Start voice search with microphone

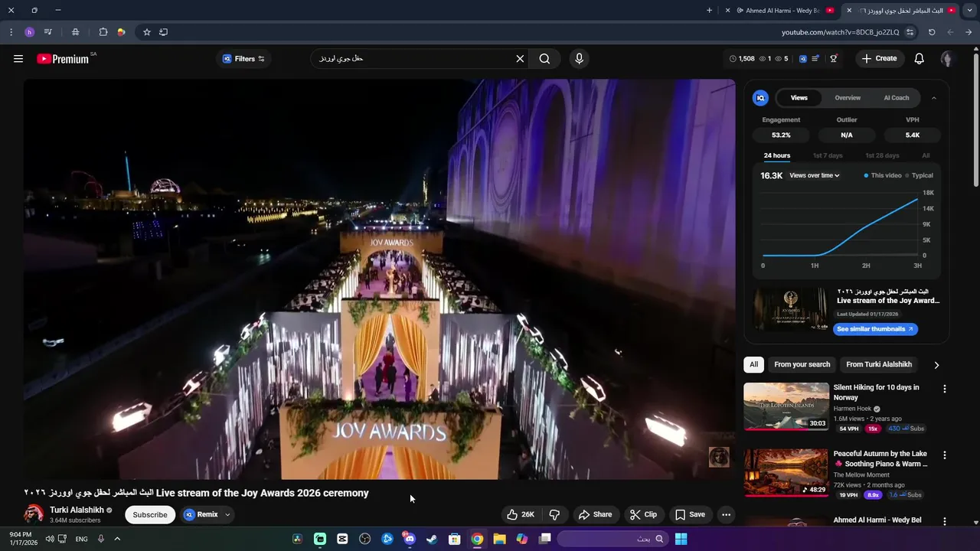pos(579,59)
